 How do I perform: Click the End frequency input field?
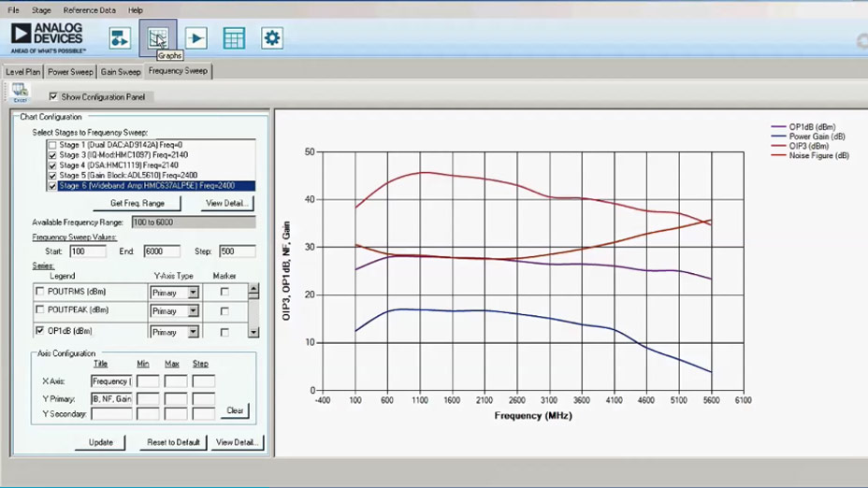pyautogui.click(x=162, y=251)
